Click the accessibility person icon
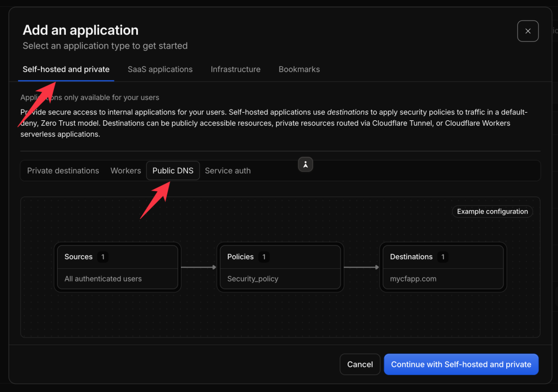Screen dimensions: 558x392 pos(305,164)
